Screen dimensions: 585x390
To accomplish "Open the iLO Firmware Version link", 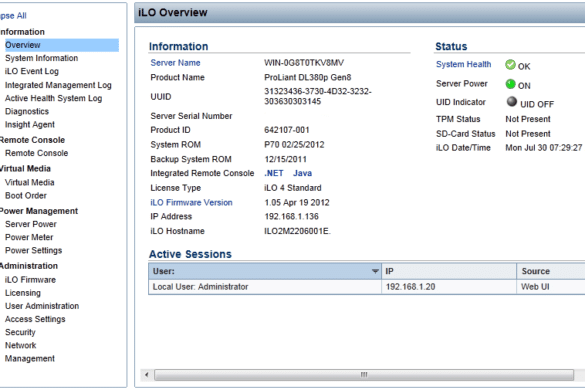I will coord(191,202).
